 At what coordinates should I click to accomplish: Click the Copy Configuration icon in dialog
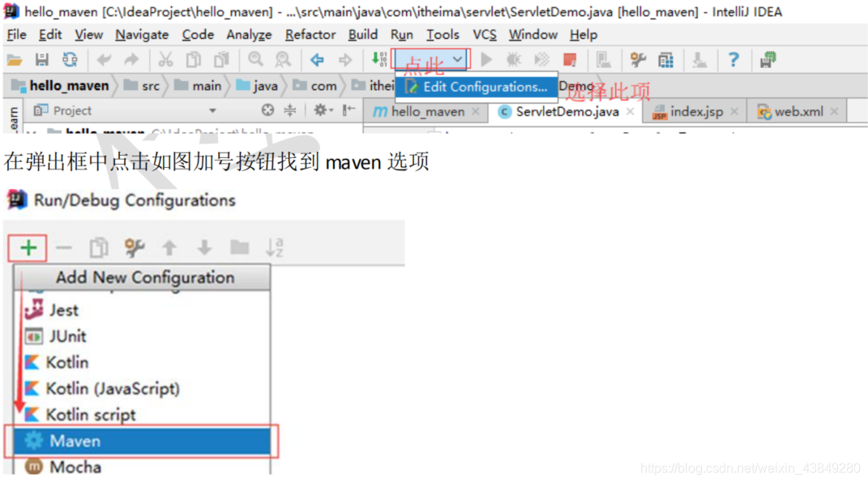pos(99,248)
